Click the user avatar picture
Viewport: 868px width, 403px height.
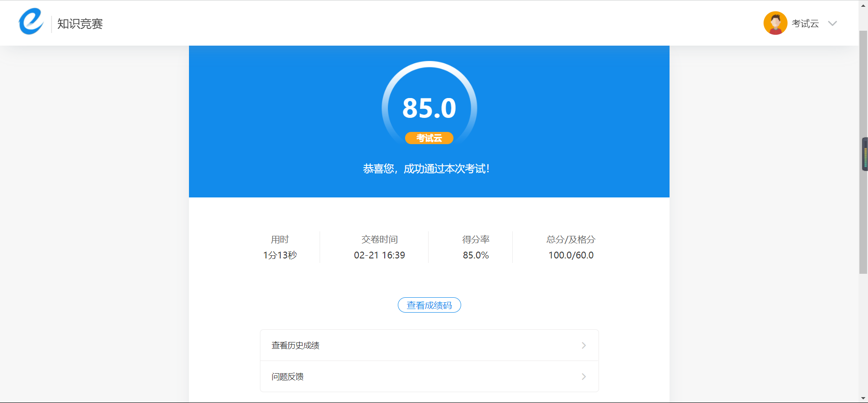(775, 23)
